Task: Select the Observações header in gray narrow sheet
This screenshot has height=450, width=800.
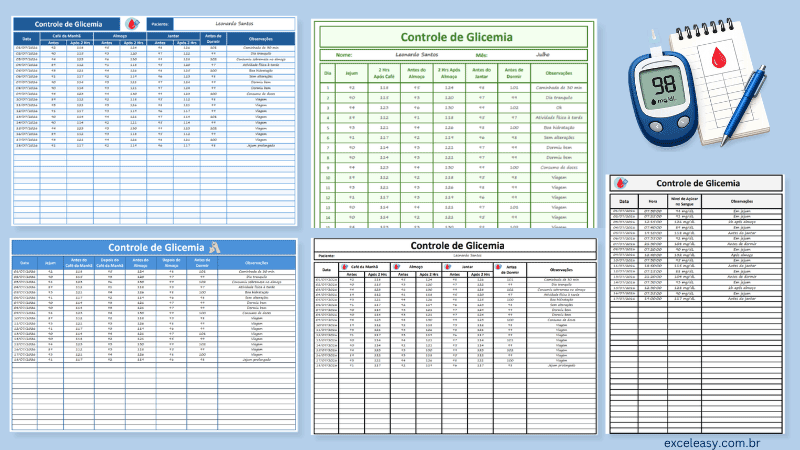Action: click(x=742, y=201)
